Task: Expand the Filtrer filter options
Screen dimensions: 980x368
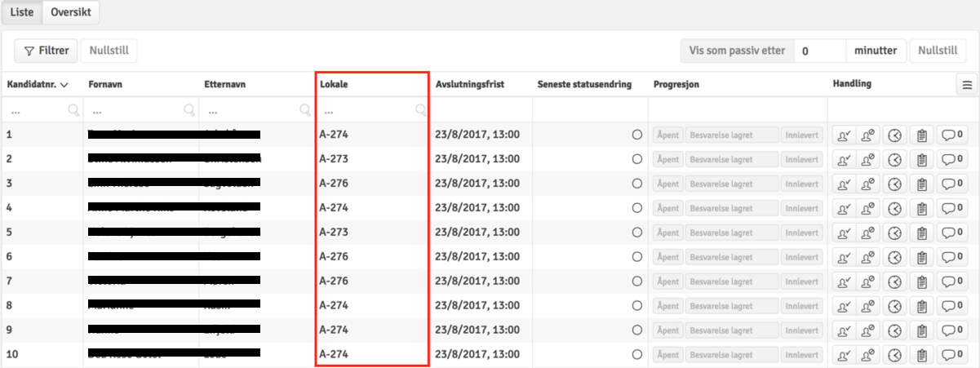Action: click(47, 51)
